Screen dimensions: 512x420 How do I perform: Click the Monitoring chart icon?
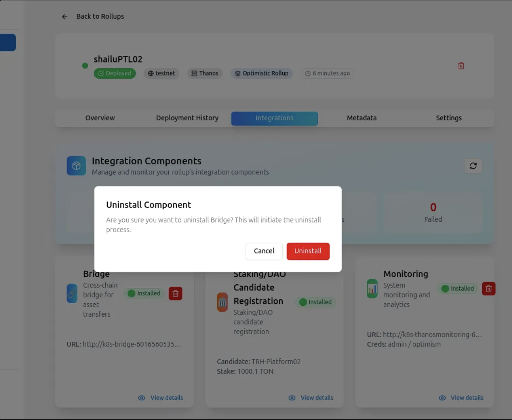(x=372, y=289)
